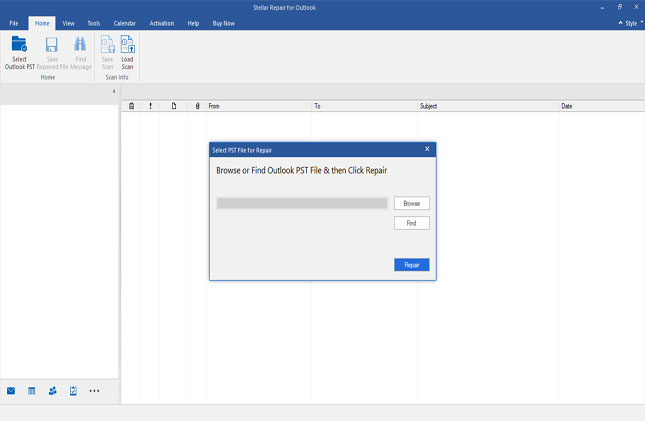Switch to the Activation tab
The width and height of the screenshot is (645, 421).
[161, 22]
